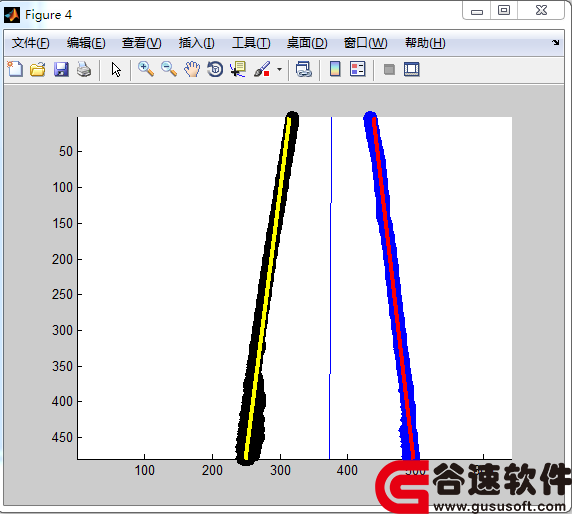This screenshot has height=514, width=572.
Task: Activate the Zoom Out magnifier tool
Action: (169, 69)
